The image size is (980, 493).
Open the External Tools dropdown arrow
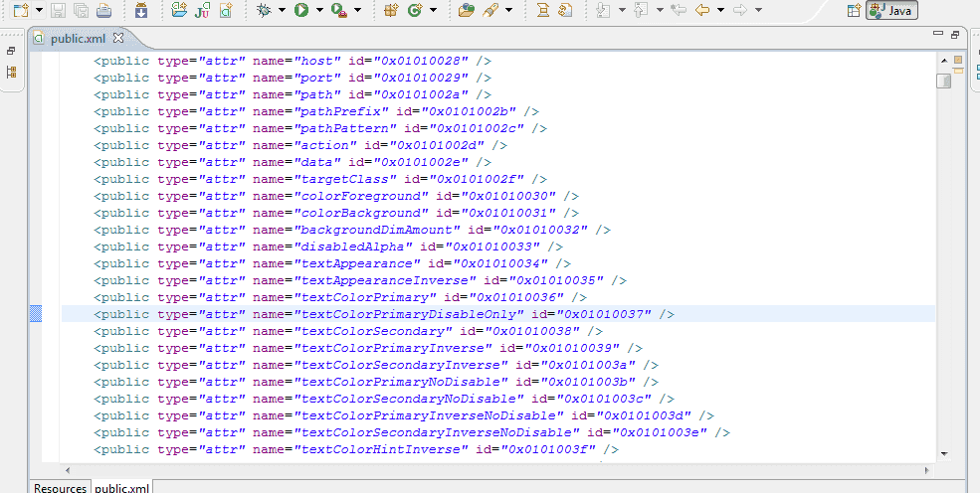pyautogui.click(x=357, y=10)
